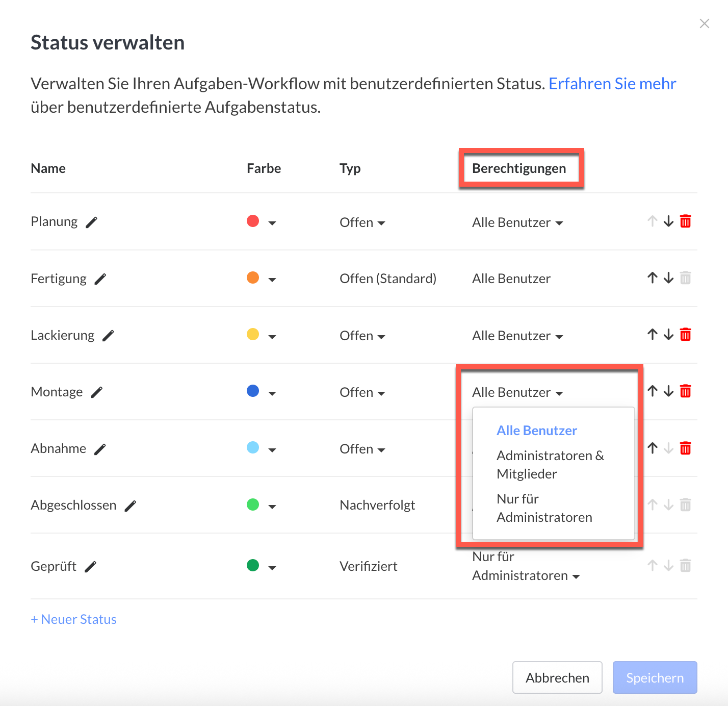728x706 pixels.
Task: Choose 'Administratoren & Mitglieder' option
Action: (x=550, y=465)
